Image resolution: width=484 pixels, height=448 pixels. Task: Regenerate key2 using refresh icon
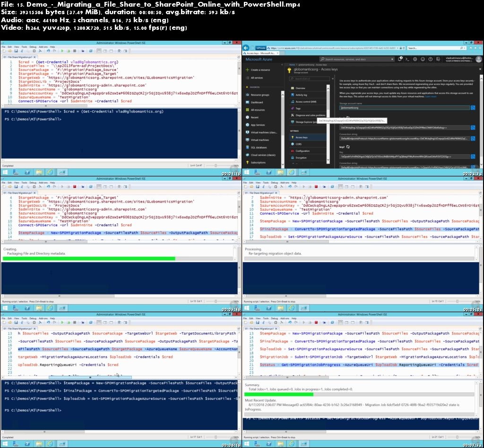pos(348,147)
